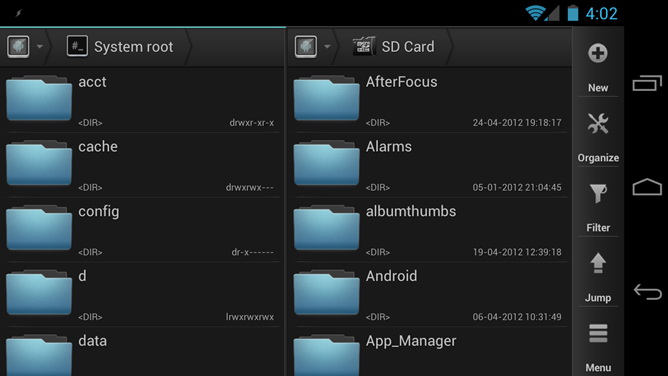The width and height of the screenshot is (668, 376).
Task: Open the config folder icon
Action: click(39, 227)
